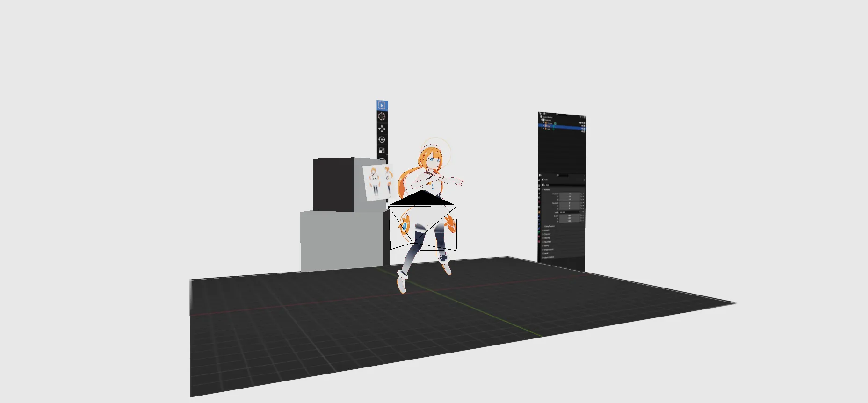Expand the Visibility panel

pos(546,246)
